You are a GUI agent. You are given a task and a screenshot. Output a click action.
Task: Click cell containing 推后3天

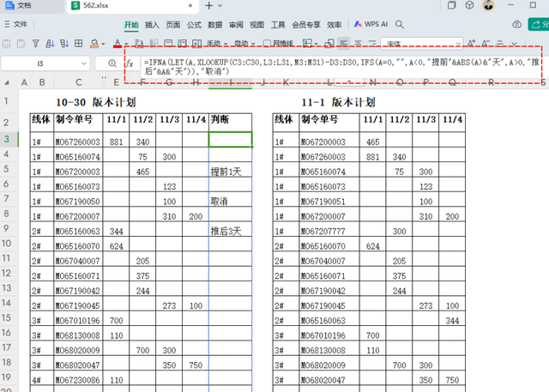click(230, 229)
